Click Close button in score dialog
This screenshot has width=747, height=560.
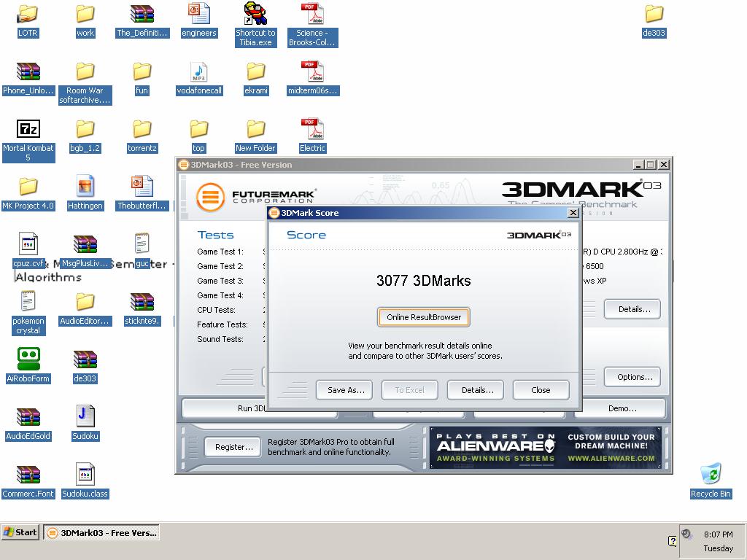click(x=541, y=390)
